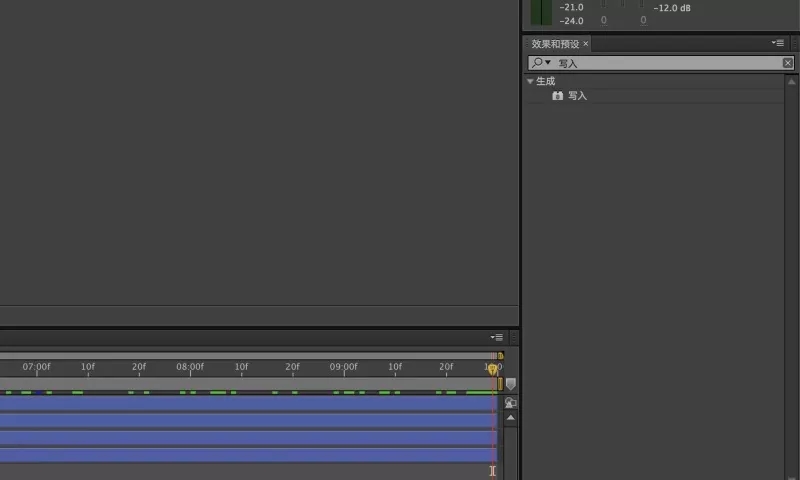This screenshot has height=480, width=800.
Task: Click the work area end handle
Action: tap(500, 355)
